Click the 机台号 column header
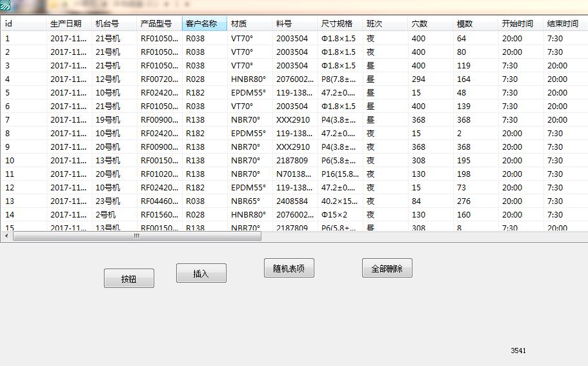Viewport: 588px width, 366px height. point(114,24)
